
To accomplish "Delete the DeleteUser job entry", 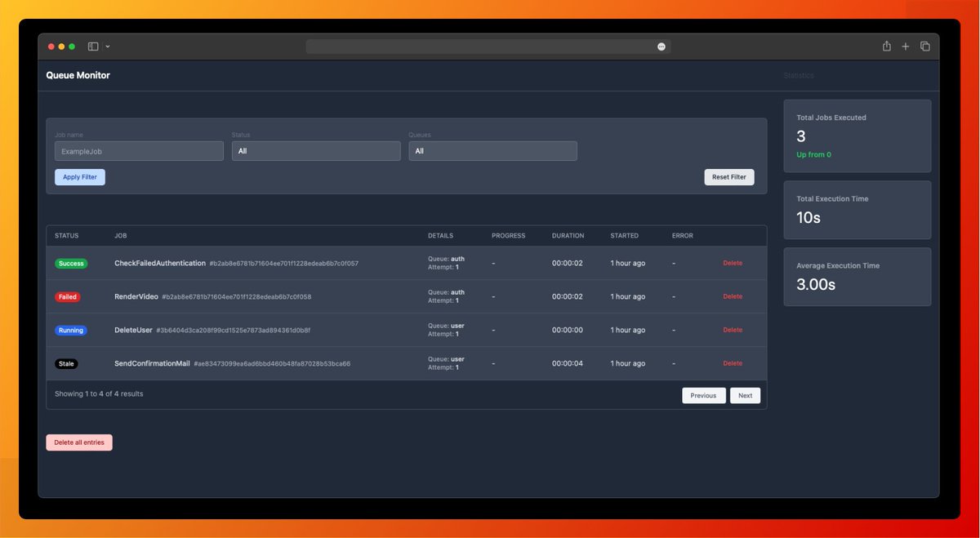I will 733,330.
